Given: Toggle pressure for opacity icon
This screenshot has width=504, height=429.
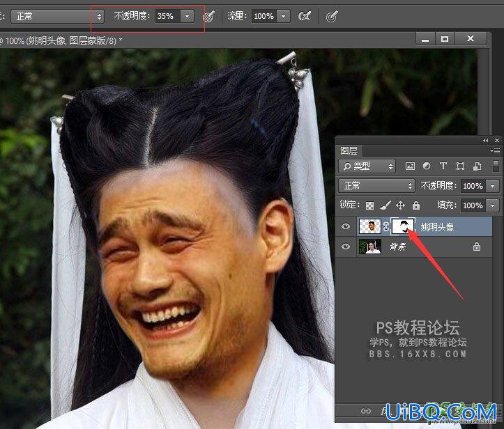Looking at the screenshot, I should [x=208, y=16].
